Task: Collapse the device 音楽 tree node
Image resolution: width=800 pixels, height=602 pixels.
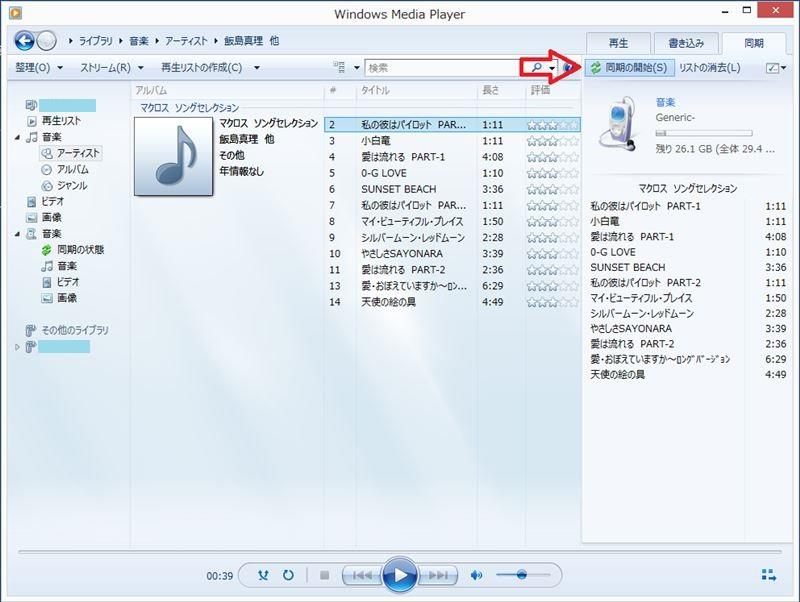Action: [17, 234]
